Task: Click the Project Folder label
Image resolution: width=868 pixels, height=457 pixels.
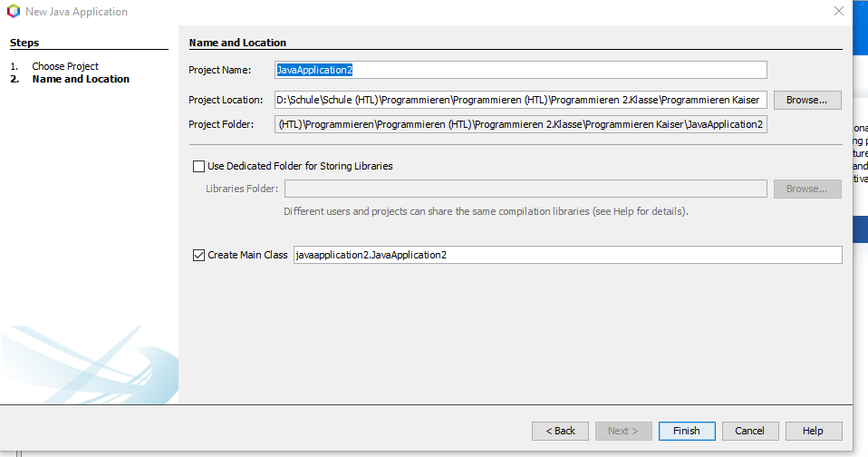Action: (221, 124)
